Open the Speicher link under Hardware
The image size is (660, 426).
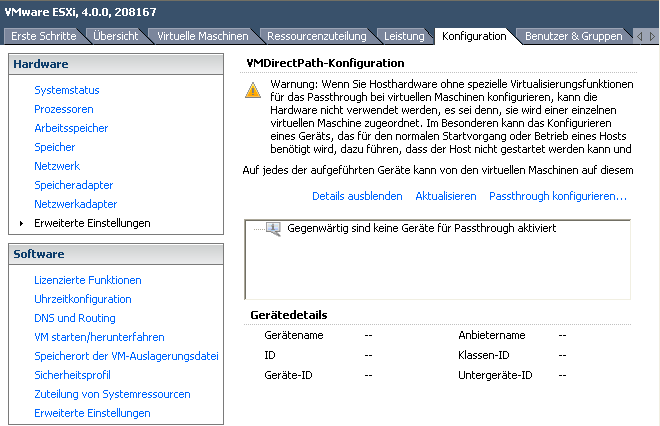tap(55, 147)
